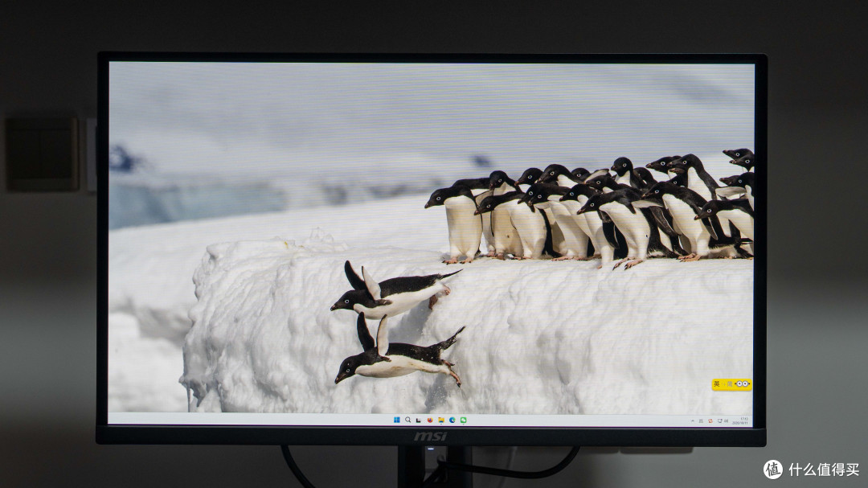Toggle input language 英 on yellow IME bar

tap(717, 383)
